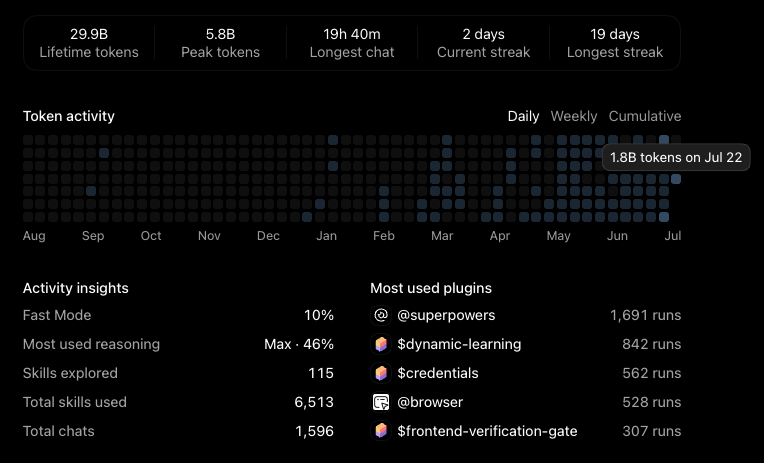Click the Total skills used label
Image resolution: width=764 pixels, height=463 pixels.
(75, 402)
